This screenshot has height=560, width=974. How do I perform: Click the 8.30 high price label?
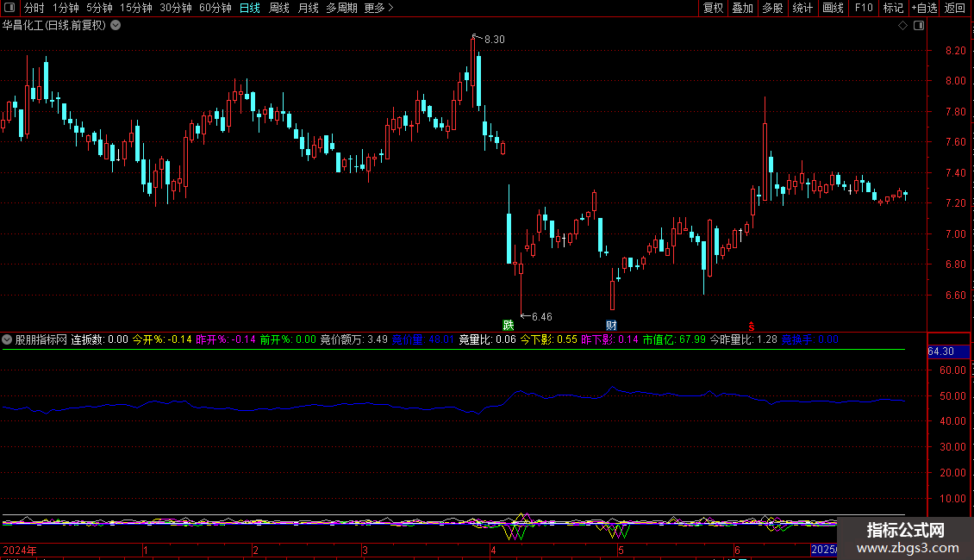(x=495, y=39)
